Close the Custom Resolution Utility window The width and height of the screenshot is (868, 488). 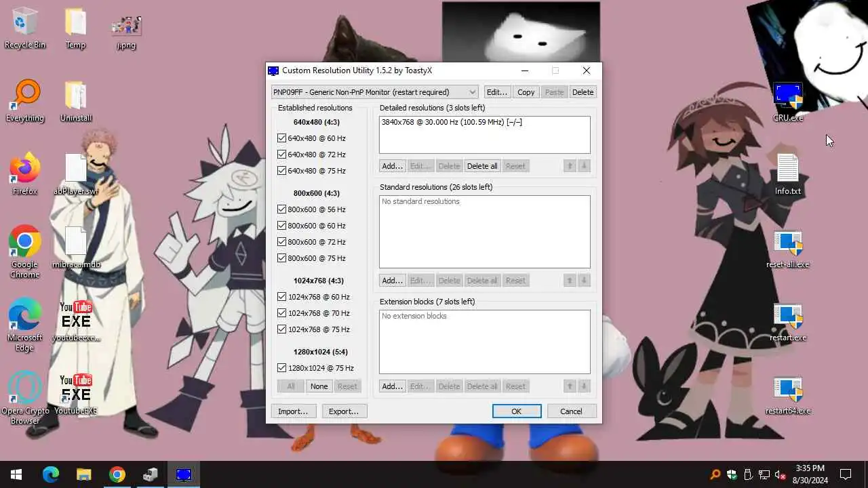pos(587,70)
